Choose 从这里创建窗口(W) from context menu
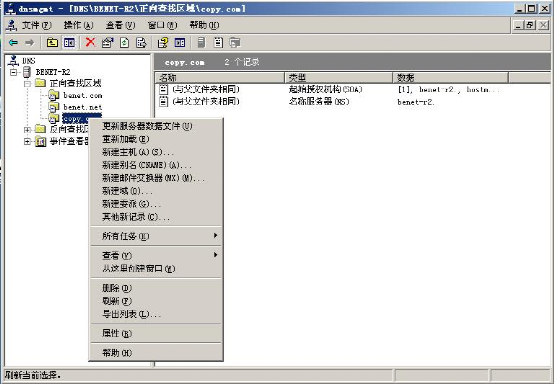554x384 pixels. pyautogui.click(x=156, y=268)
